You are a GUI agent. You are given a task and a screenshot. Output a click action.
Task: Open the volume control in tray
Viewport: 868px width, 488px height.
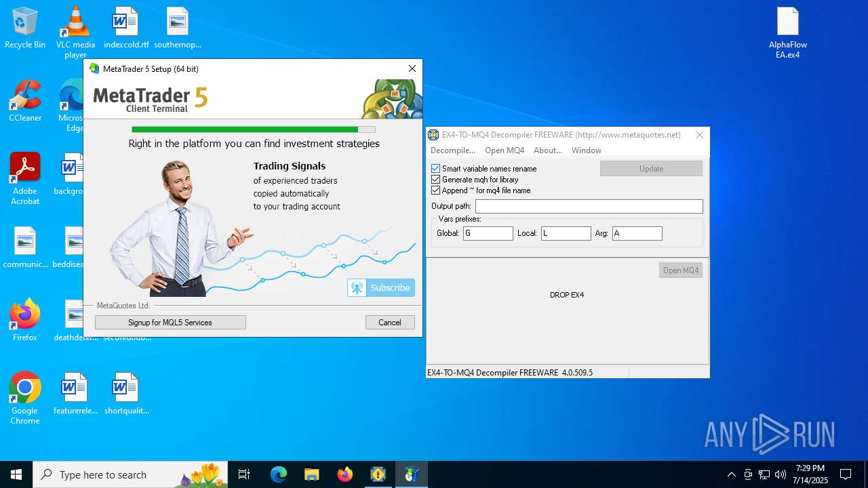click(781, 474)
